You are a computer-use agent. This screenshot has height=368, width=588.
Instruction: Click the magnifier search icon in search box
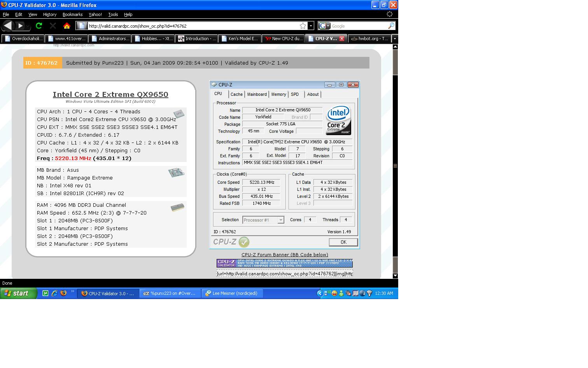click(x=391, y=26)
